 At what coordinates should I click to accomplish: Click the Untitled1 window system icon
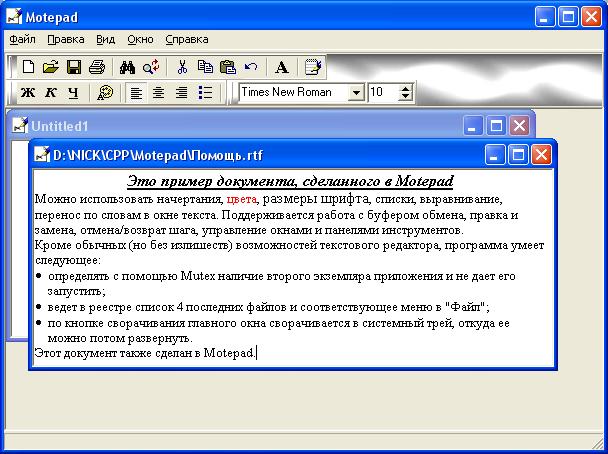point(19,125)
